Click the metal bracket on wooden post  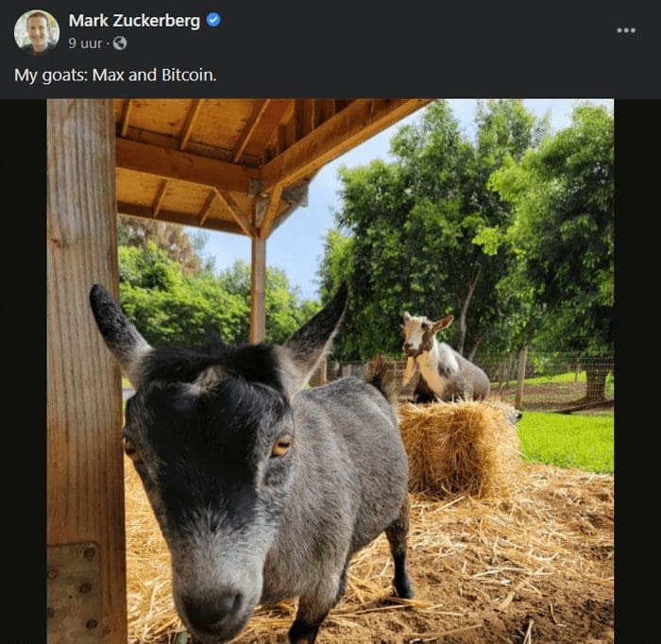tap(74, 593)
